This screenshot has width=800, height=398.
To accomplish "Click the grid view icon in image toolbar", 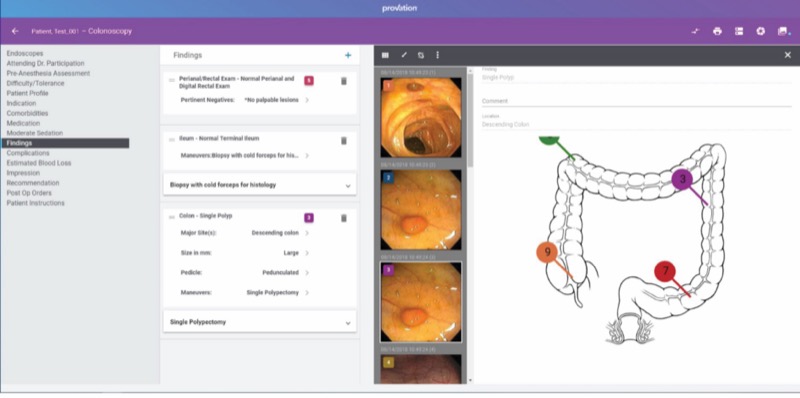I will pyautogui.click(x=385, y=55).
